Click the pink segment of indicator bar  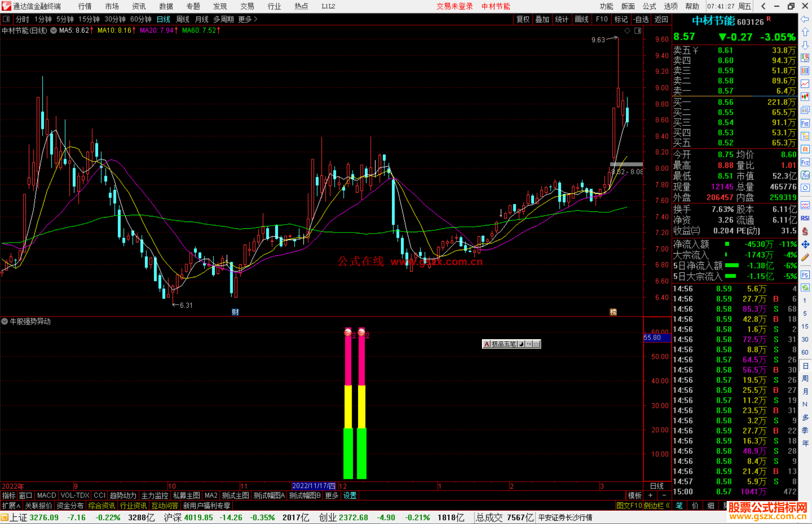coord(348,361)
